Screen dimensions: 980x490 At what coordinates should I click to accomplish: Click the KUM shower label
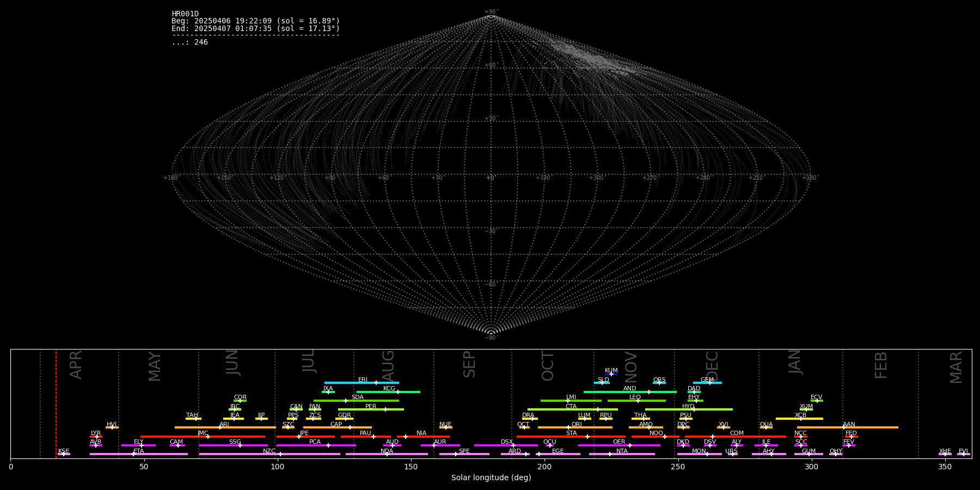click(x=611, y=371)
